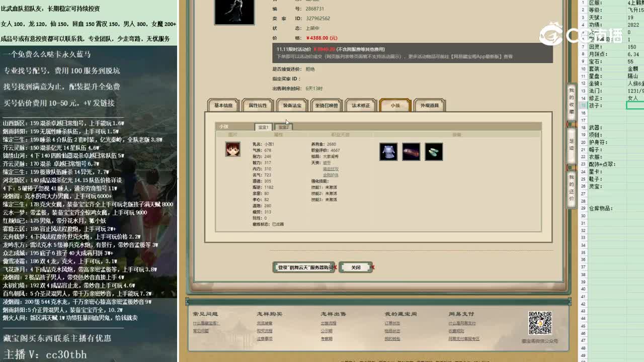Click the 11.11限时活动价 promotion banner
The image size is (644, 362).
(413, 53)
